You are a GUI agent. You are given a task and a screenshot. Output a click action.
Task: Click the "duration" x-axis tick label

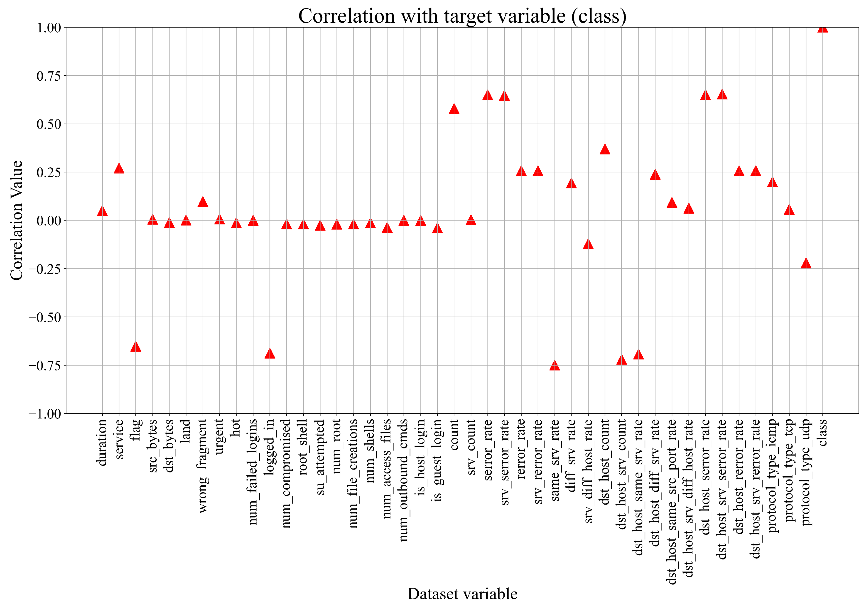(x=102, y=442)
